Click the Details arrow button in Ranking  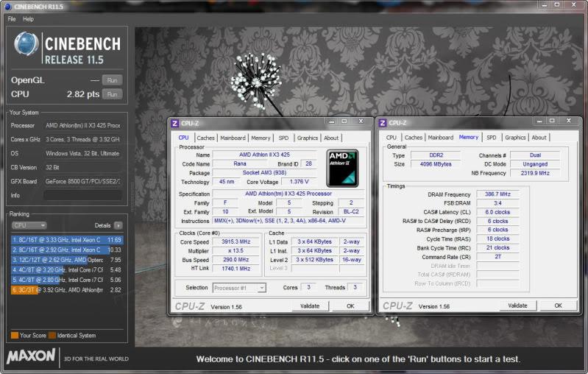coord(118,225)
